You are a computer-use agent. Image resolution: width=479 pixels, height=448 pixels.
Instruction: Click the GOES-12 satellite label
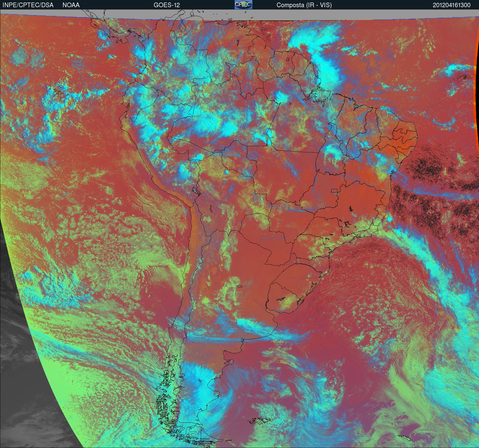[x=166, y=5]
